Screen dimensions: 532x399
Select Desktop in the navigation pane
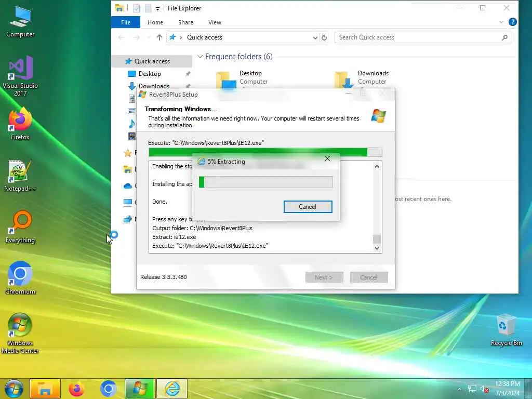pyautogui.click(x=149, y=74)
